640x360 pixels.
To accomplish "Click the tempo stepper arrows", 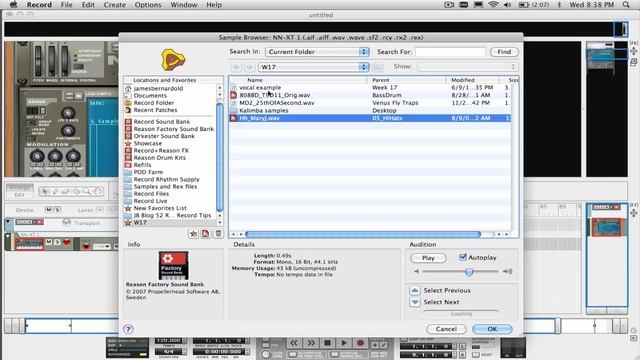I will coord(185,340).
